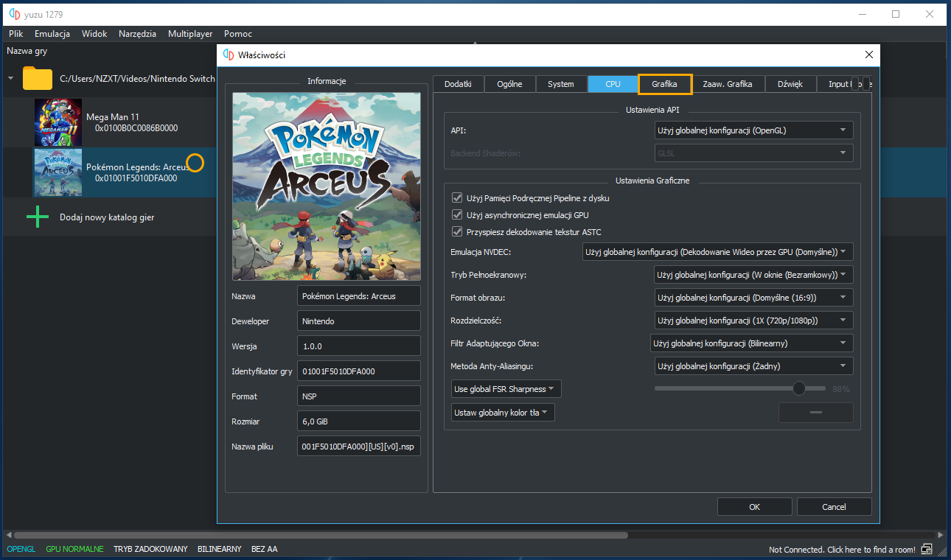Open the Ustaw globalny kolor tła dropdown
The height and width of the screenshot is (560, 951).
tap(503, 413)
